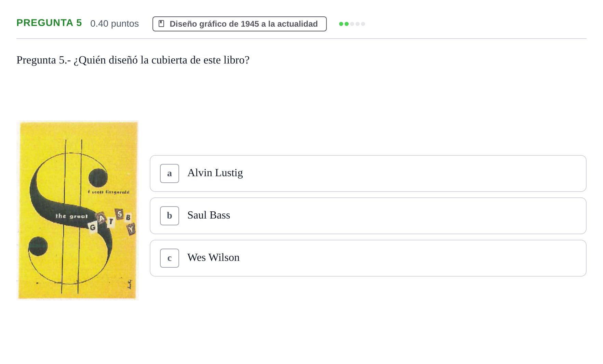Select option a letter box
The width and height of the screenshot is (603, 364).
coord(170,173)
